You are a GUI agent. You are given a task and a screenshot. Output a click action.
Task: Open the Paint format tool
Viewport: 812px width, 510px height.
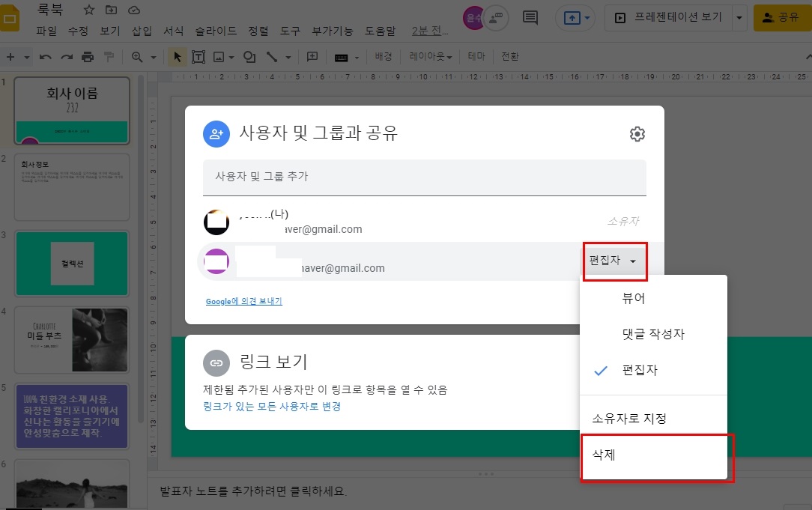tap(108, 56)
